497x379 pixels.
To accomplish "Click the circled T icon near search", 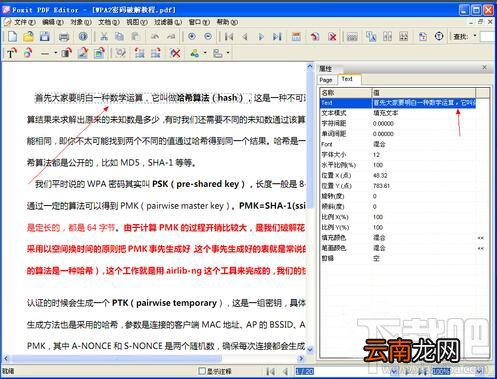I will 439,36.
